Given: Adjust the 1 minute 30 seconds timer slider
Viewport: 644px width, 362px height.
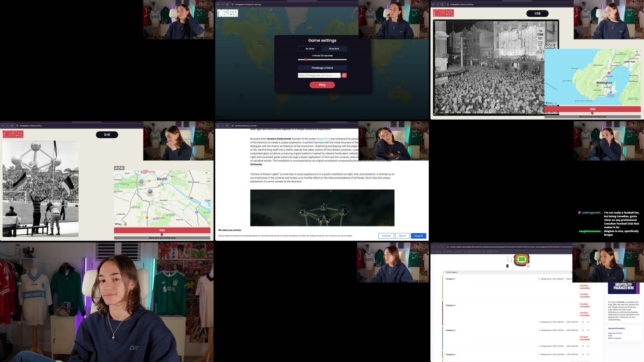Looking at the screenshot, I should point(306,60).
